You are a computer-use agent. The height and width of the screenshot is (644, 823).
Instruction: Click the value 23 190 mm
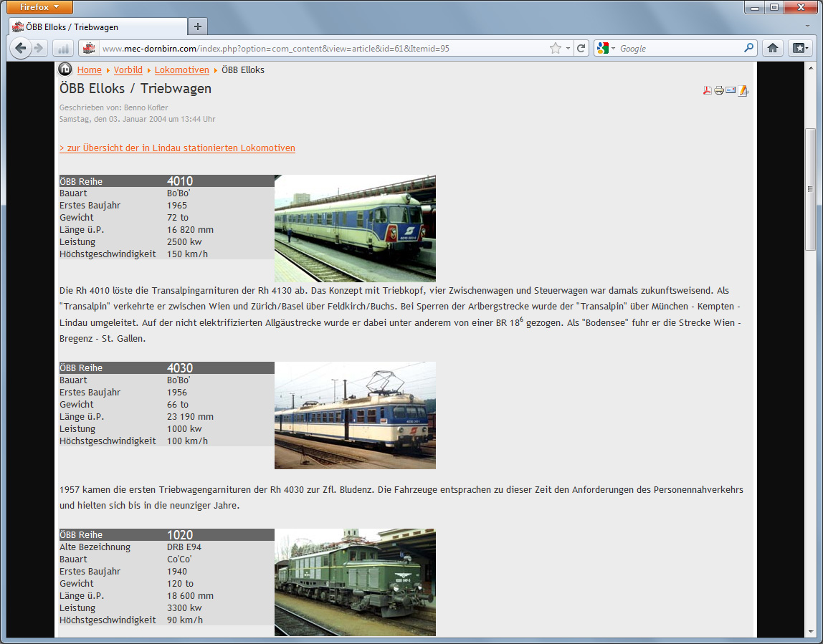pos(190,416)
